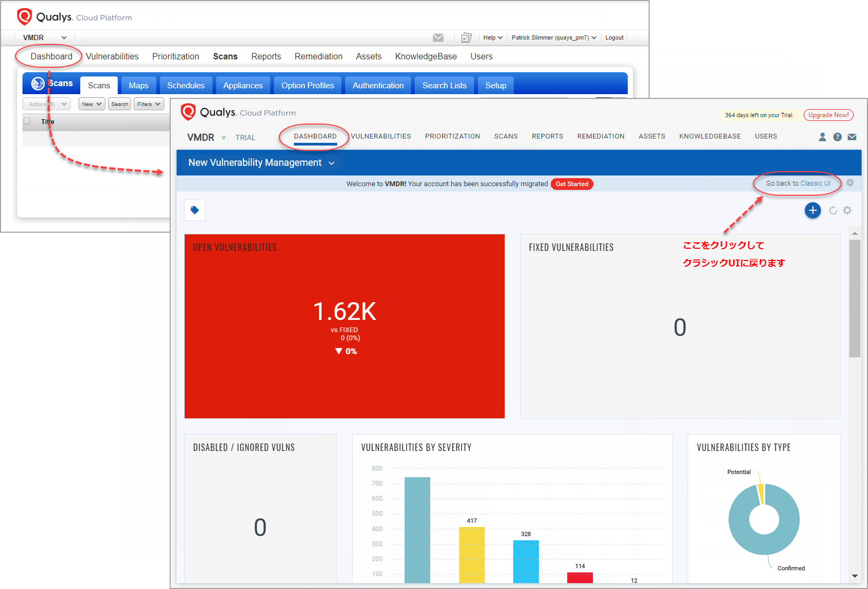Add a widget with the blue plus button
The height and width of the screenshot is (589, 868).
[813, 210]
